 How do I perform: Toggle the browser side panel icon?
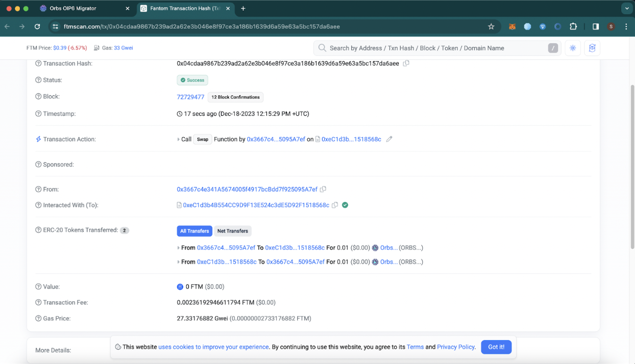point(596,27)
